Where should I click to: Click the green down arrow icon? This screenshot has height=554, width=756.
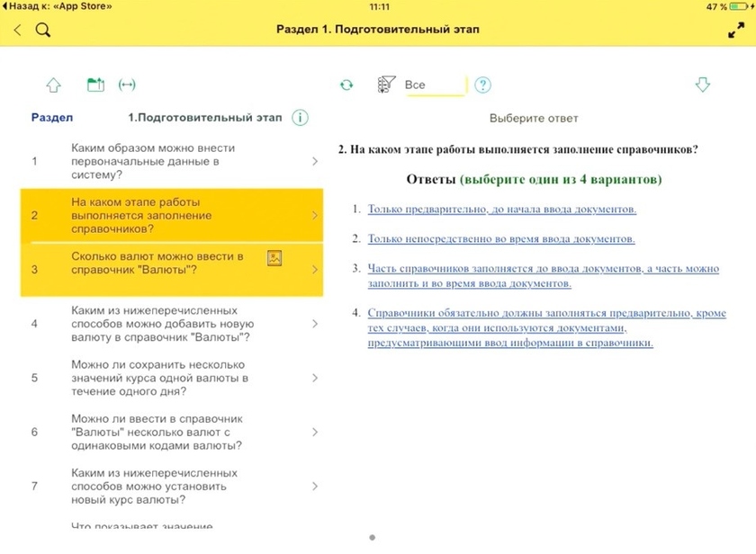click(x=703, y=85)
